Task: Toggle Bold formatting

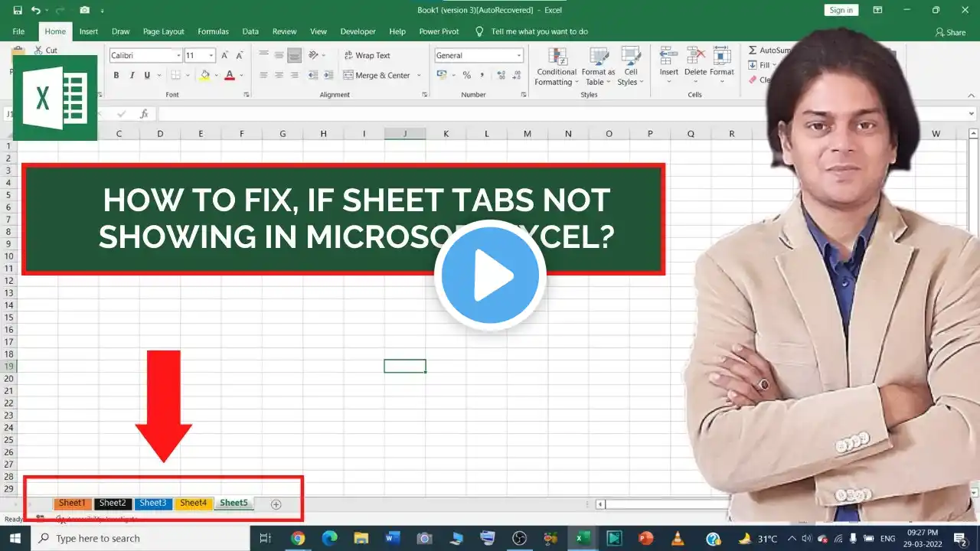Action: (116, 75)
